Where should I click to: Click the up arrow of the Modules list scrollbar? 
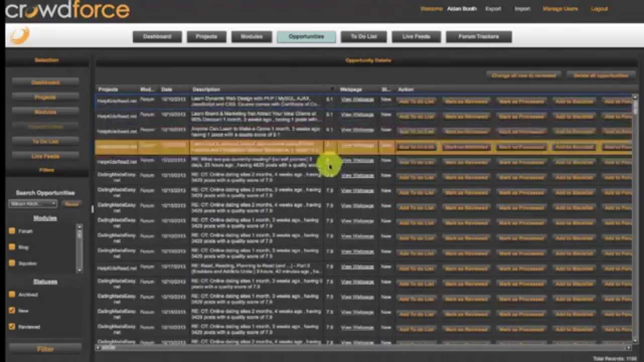pos(79,227)
